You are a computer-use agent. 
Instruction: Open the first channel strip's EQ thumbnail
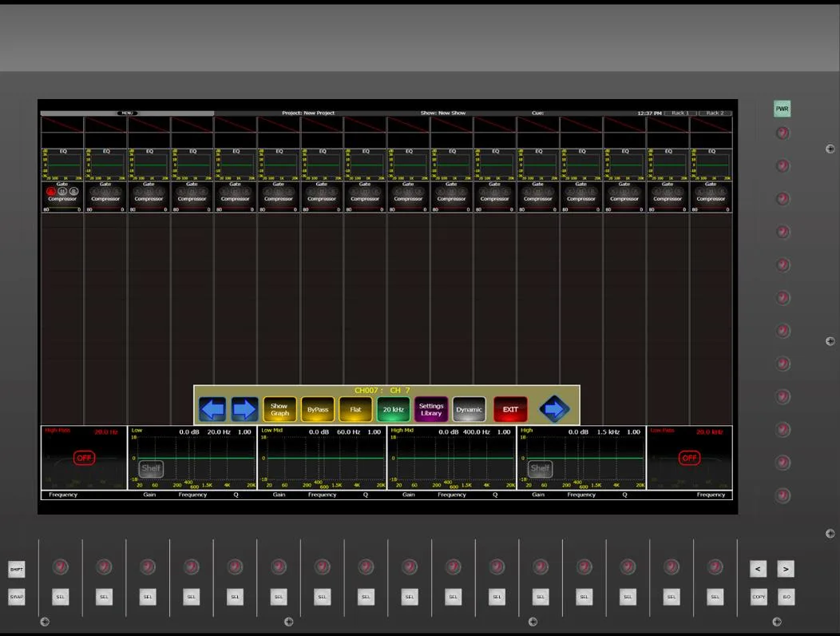click(62, 165)
